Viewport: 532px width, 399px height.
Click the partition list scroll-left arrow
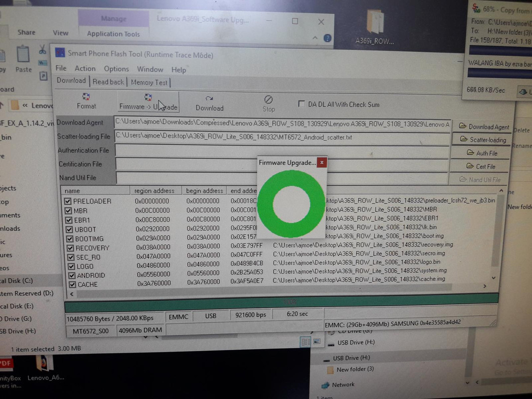pos(72,294)
